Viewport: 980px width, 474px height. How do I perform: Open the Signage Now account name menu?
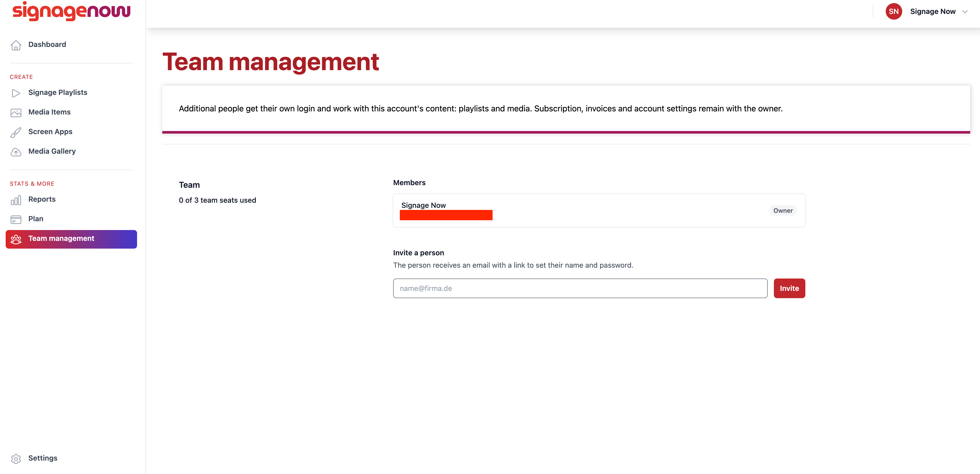(932, 11)
